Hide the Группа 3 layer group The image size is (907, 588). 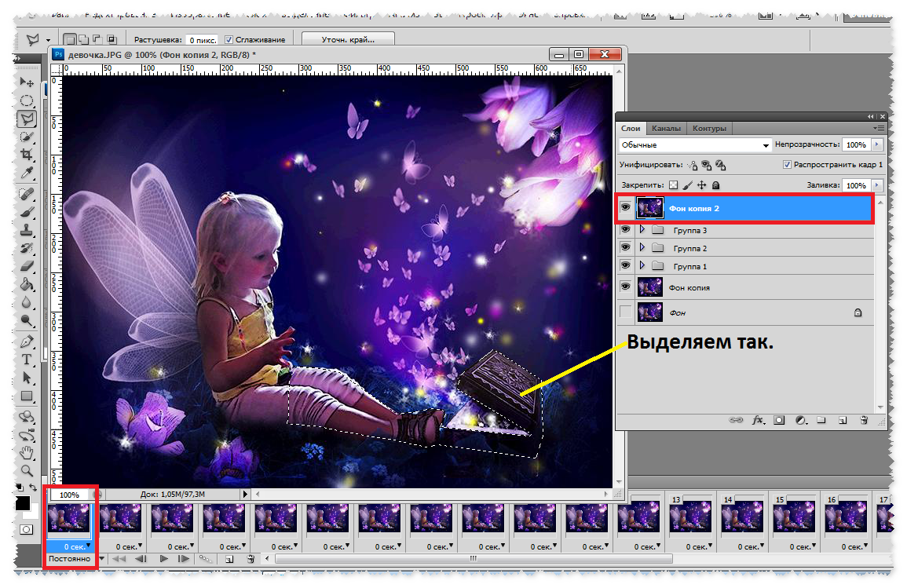point(625,229)
